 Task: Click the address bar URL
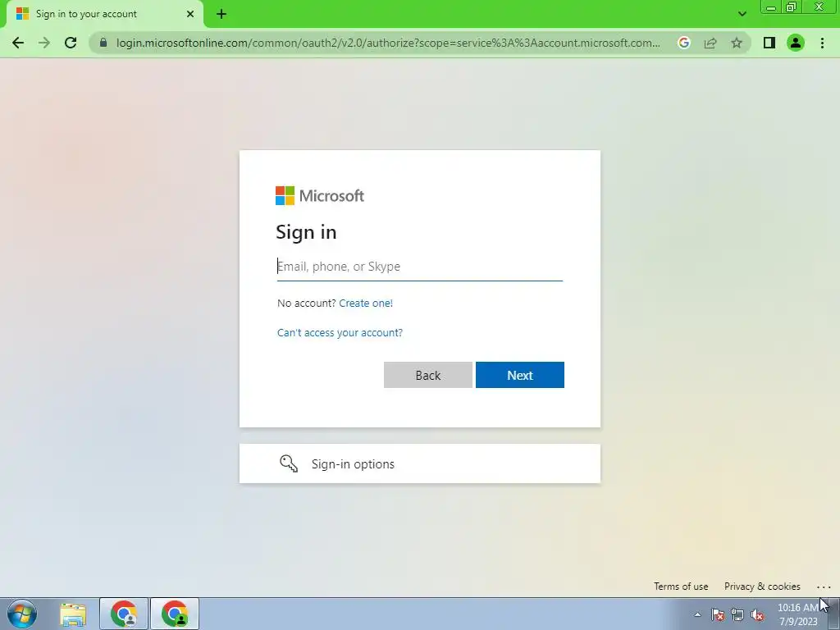tap(388, 43)
